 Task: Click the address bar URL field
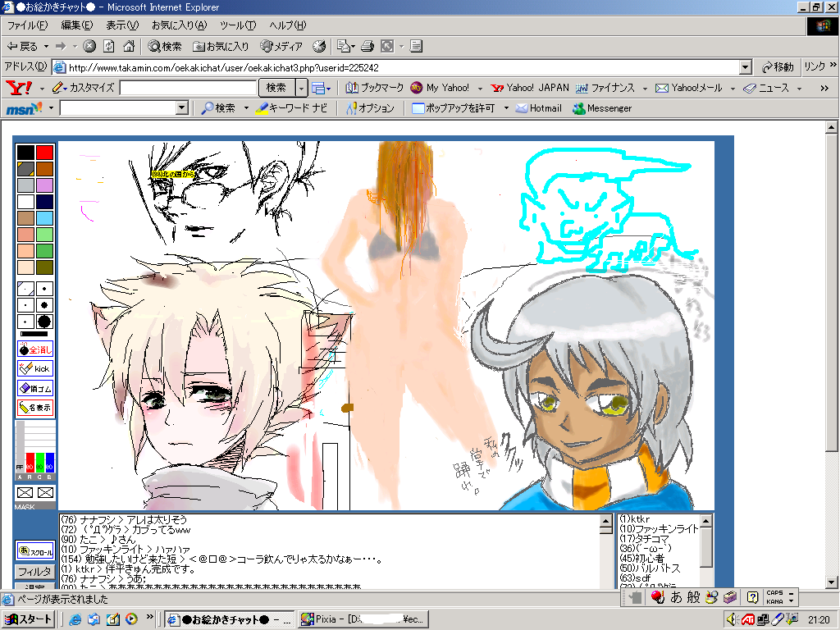tap(396, 67)
